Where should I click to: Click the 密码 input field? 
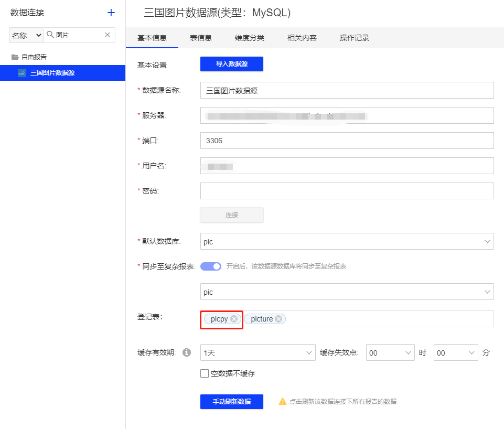[x=347, y=191]
